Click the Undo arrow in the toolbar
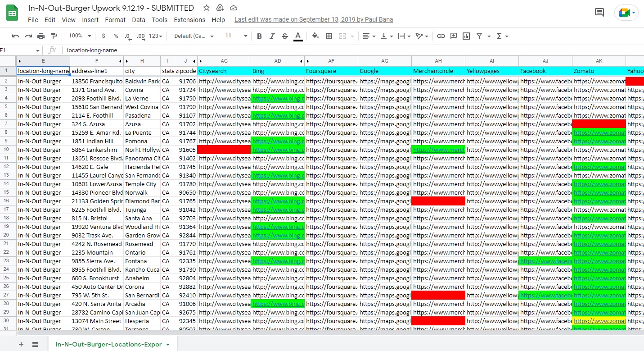Screen dimensions: 644x351 (16, 36)
